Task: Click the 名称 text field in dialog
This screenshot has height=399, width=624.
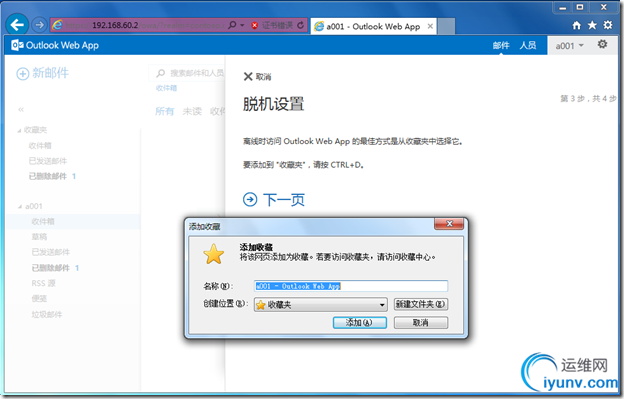Action: coord(351,286)
